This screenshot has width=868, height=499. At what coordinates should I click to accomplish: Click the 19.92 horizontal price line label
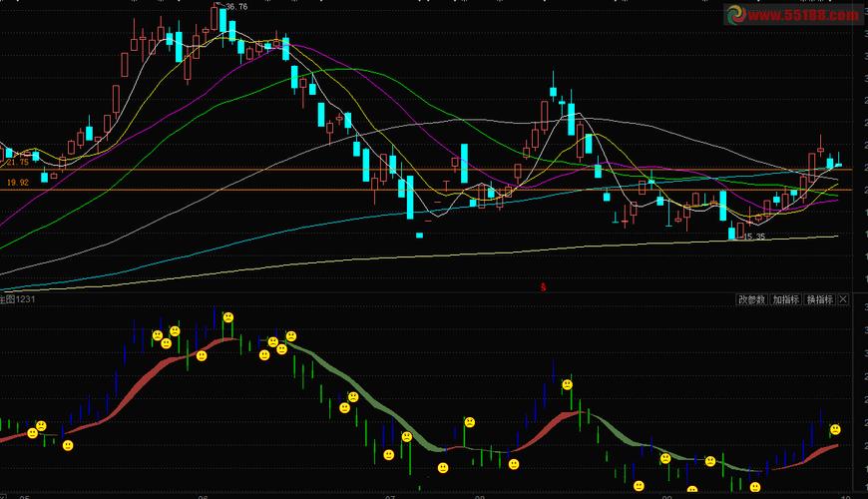click(17, 183)
